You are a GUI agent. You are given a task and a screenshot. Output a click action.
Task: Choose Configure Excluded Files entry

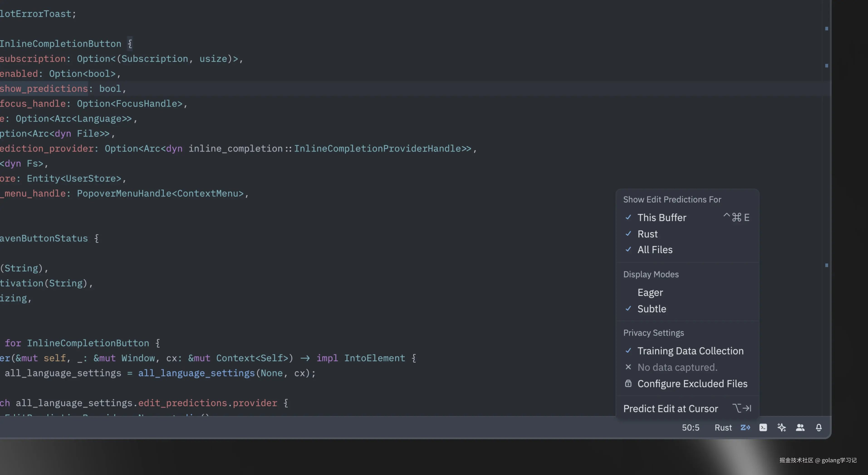[692, 383]
